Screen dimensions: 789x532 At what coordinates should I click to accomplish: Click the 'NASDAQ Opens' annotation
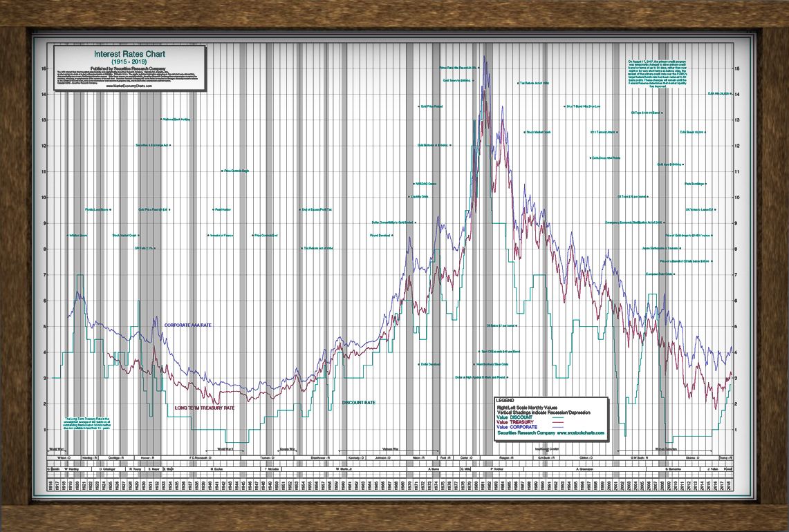pos(424,184)
